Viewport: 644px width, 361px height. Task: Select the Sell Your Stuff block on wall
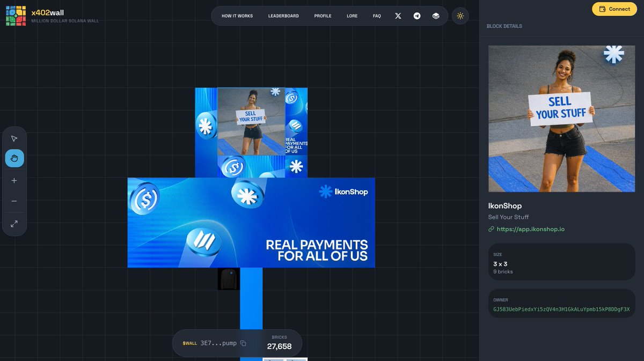click(251, 122)
